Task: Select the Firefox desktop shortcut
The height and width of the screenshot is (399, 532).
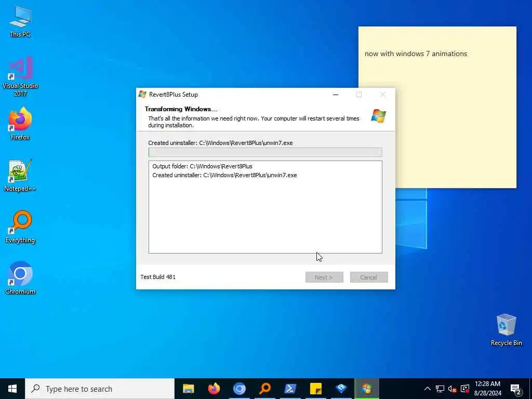Action: [x=20, y=124]
